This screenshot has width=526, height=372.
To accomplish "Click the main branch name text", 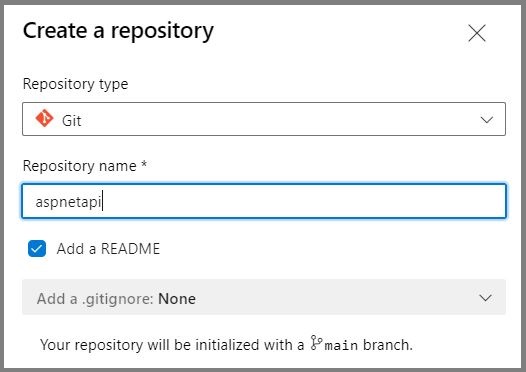I will coord(341,345).
